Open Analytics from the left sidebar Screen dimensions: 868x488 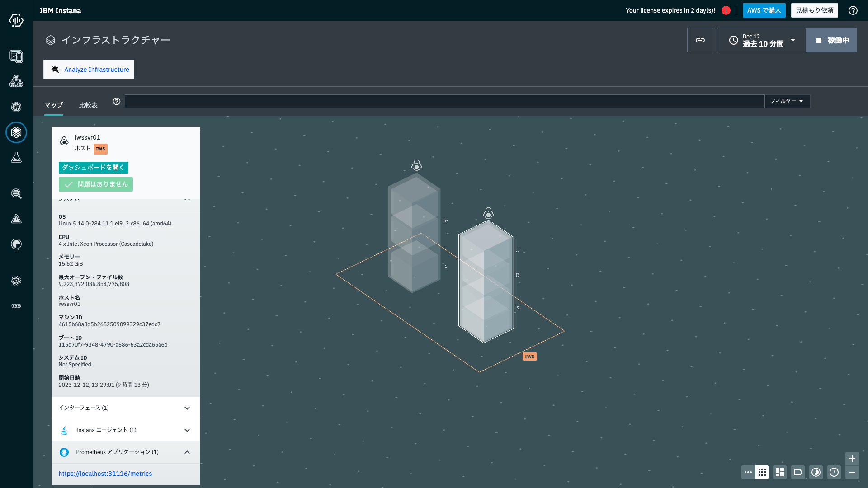[x=16, y=194]
